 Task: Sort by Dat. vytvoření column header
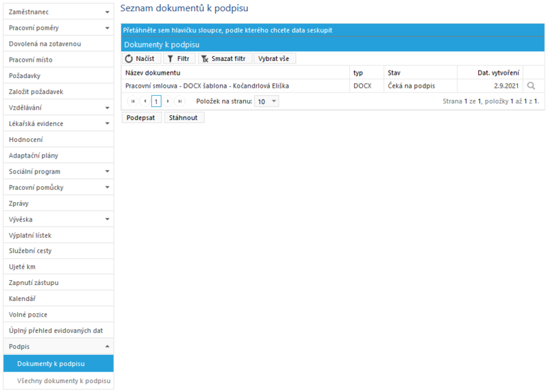pyautogui.click(x=490, y=73)
